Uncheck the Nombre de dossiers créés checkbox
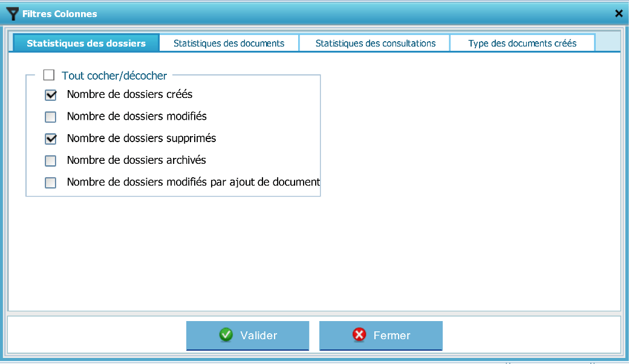The width and height of the screenshot is (629, 364). tap(51, 95)
